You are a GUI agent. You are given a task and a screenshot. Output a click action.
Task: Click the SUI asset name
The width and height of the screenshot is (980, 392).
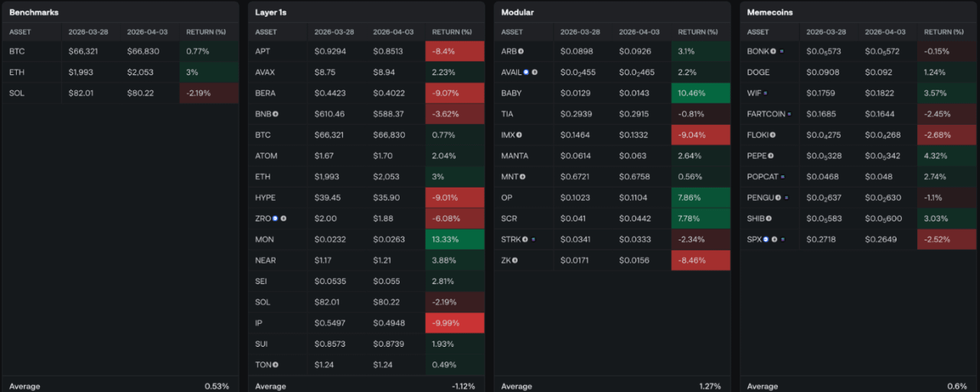[x=262, y=344]
